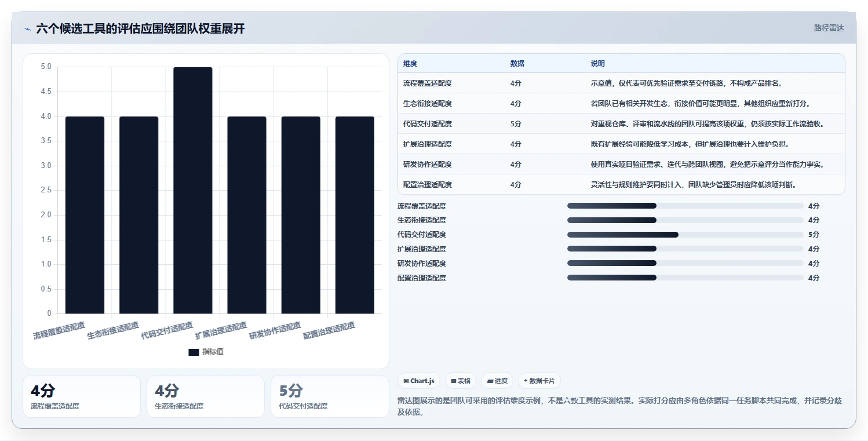Select the Chart.js tag

[x=418, y=381]
